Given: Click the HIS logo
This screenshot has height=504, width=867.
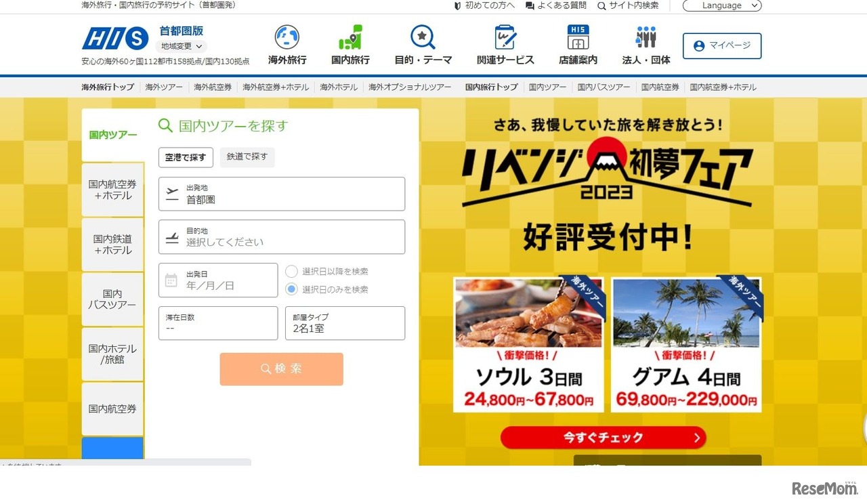Looking at the screenshot, I should (115, 39).
